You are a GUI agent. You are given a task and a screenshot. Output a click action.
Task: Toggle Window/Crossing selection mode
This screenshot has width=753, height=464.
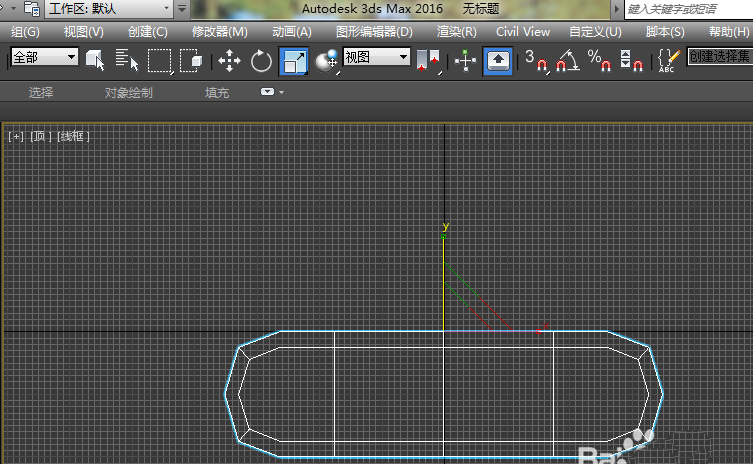tap(192, 60)
